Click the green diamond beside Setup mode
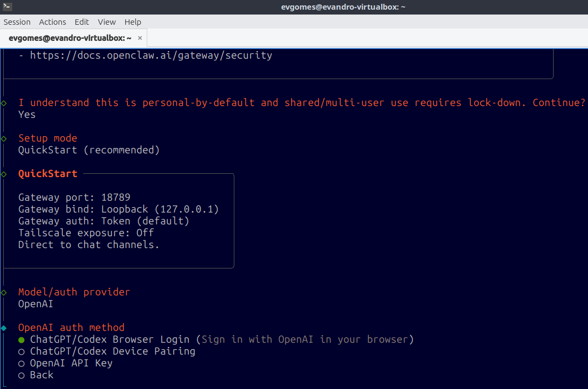The width and height of the screenshot is (588, 389). point(4,139)
